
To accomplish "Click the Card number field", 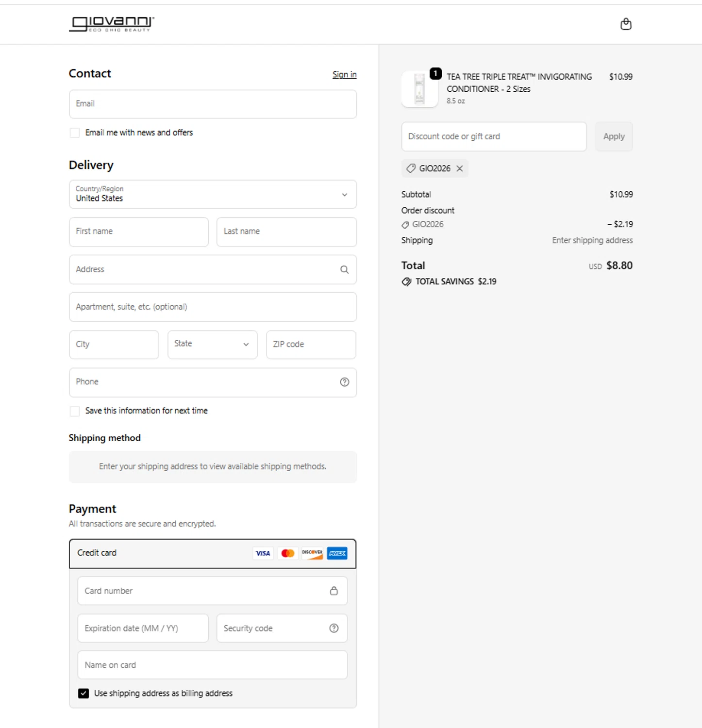I will pyautogui.click(x=213, y=591).
